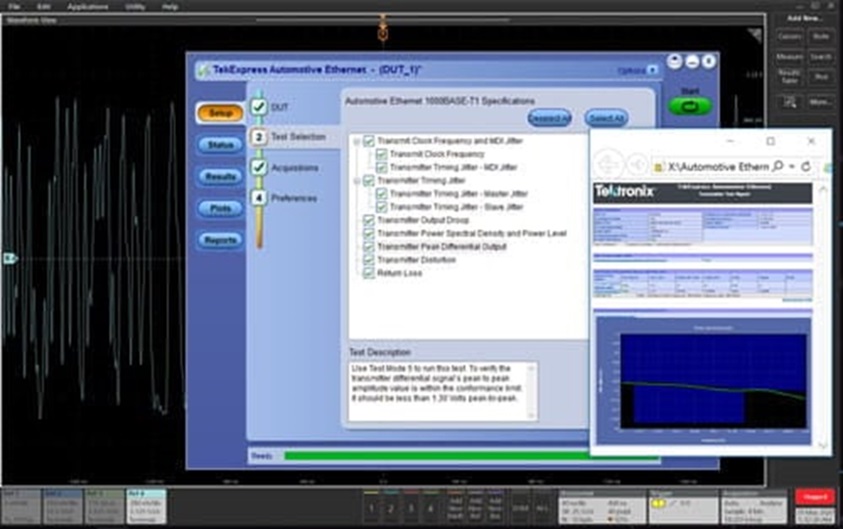Open the Ref 3 waveform badge
This screenshot has height=529, width=843.
tap(104, 506)
